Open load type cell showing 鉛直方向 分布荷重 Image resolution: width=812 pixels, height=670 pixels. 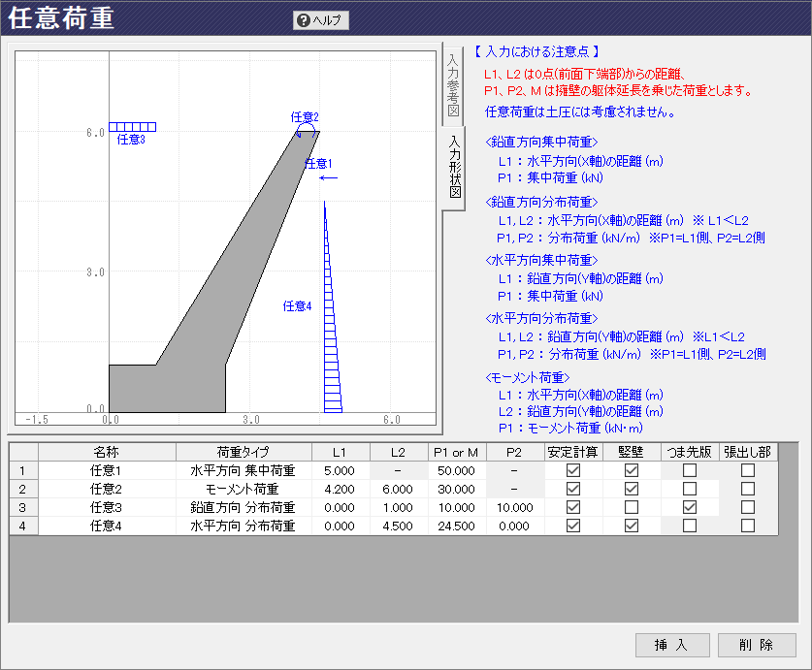pos(244,507)
